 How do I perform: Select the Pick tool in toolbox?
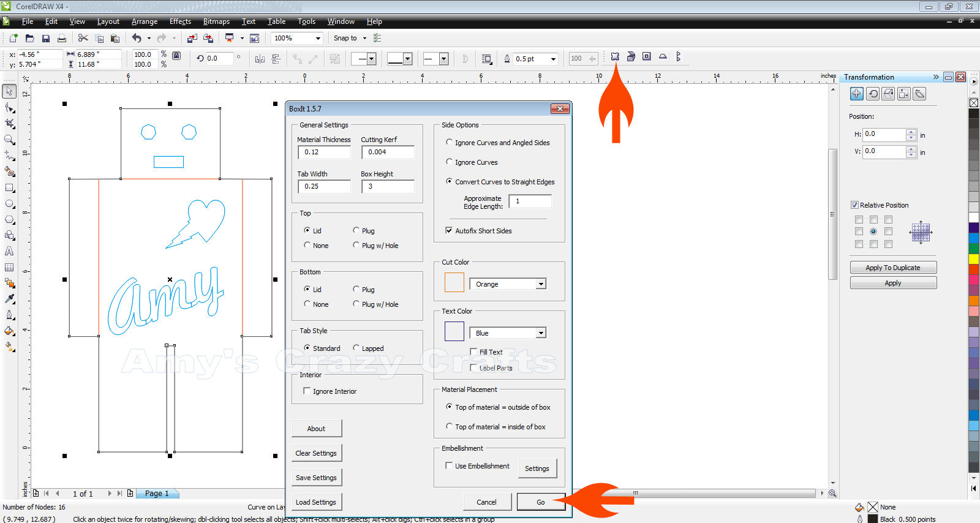(x=9, y=91)
